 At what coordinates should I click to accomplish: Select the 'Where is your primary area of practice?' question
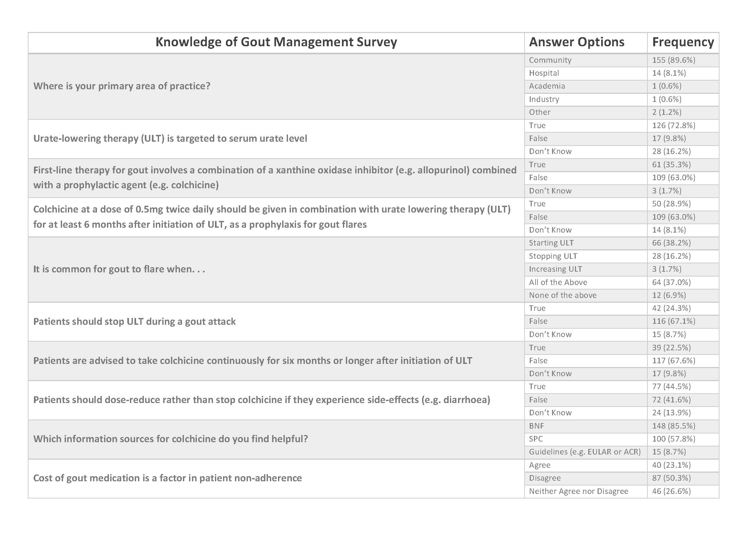click(x=122, y=86)
